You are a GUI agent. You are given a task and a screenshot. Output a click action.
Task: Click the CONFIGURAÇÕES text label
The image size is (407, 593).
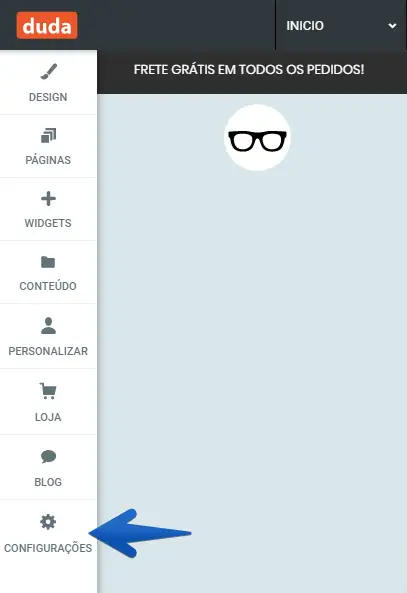pos(48,548)
